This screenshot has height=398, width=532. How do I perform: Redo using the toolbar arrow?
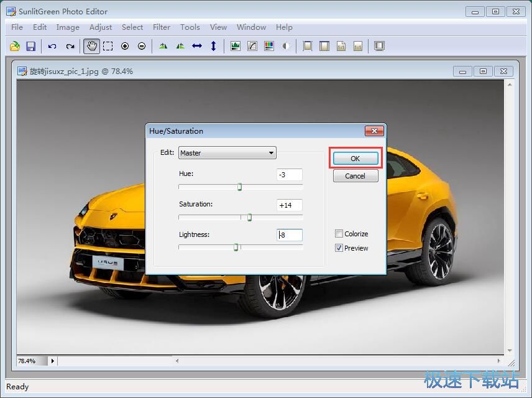(x=70, y=46)
